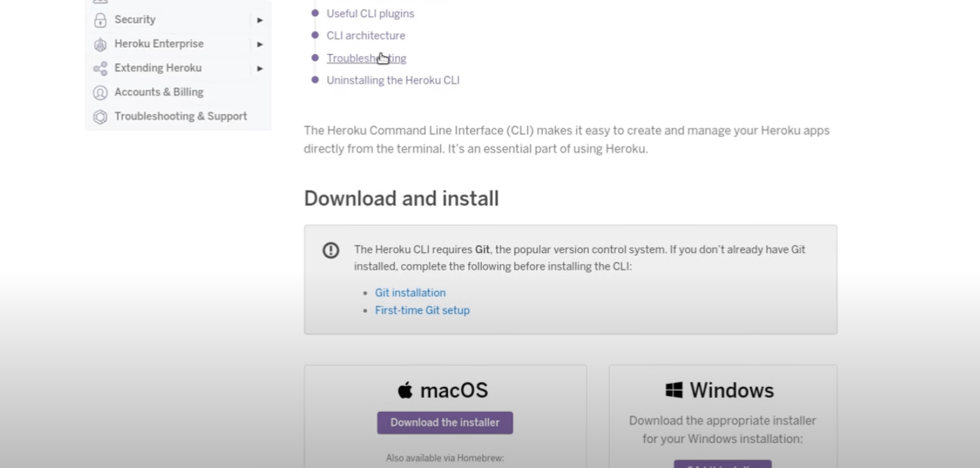Open Troubleshooting & Support in the sidebar
Viewport: 980px width, 468px height.
(x=181, y=116)
